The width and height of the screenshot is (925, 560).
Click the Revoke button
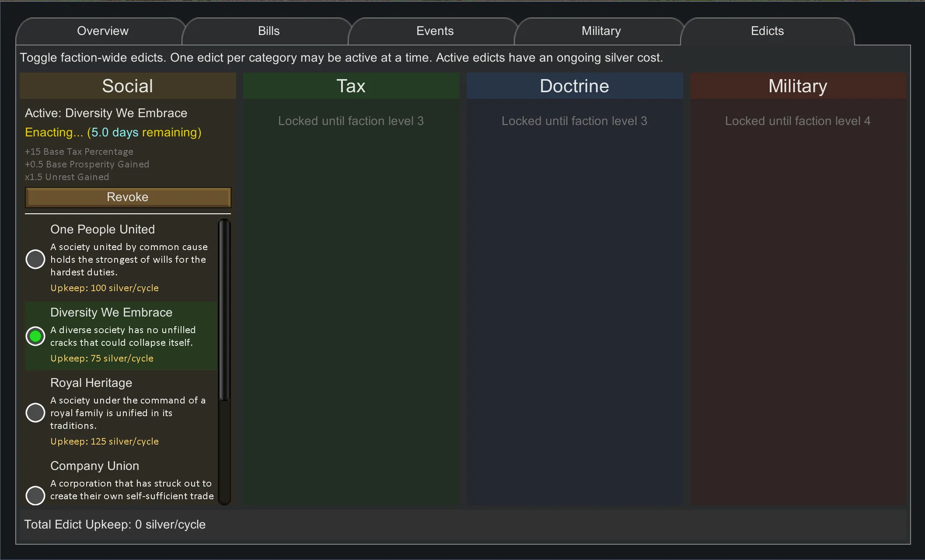[128, 197]
